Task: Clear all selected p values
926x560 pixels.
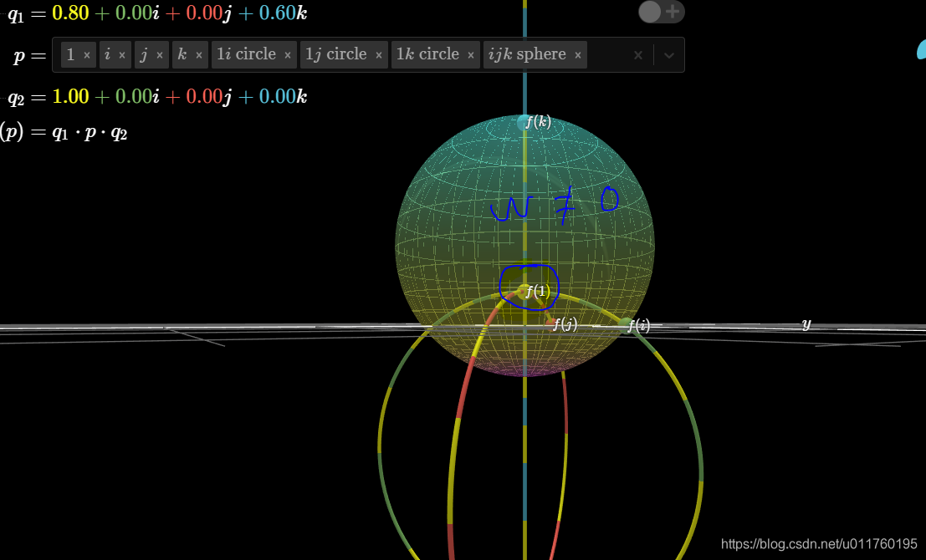Action: coord(637,55)
